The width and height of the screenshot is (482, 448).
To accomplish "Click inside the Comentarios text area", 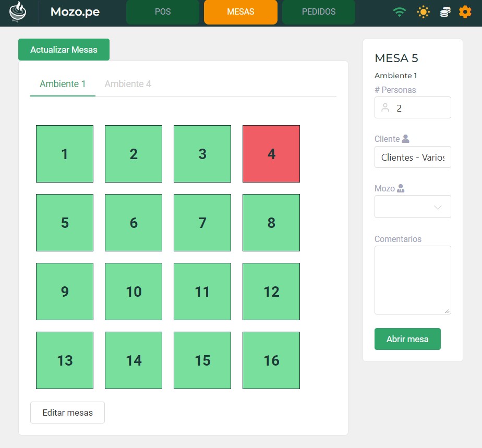I will coord(413,280).
